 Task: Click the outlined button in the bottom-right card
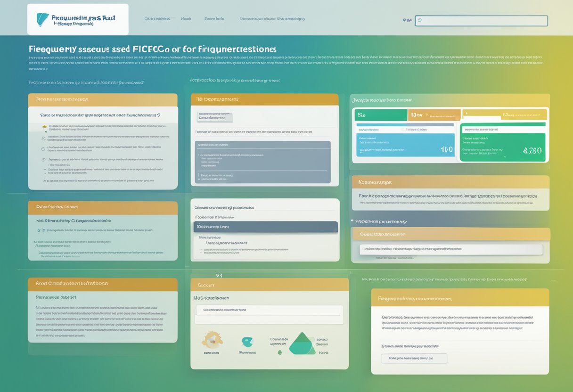(x=414, y=358)
